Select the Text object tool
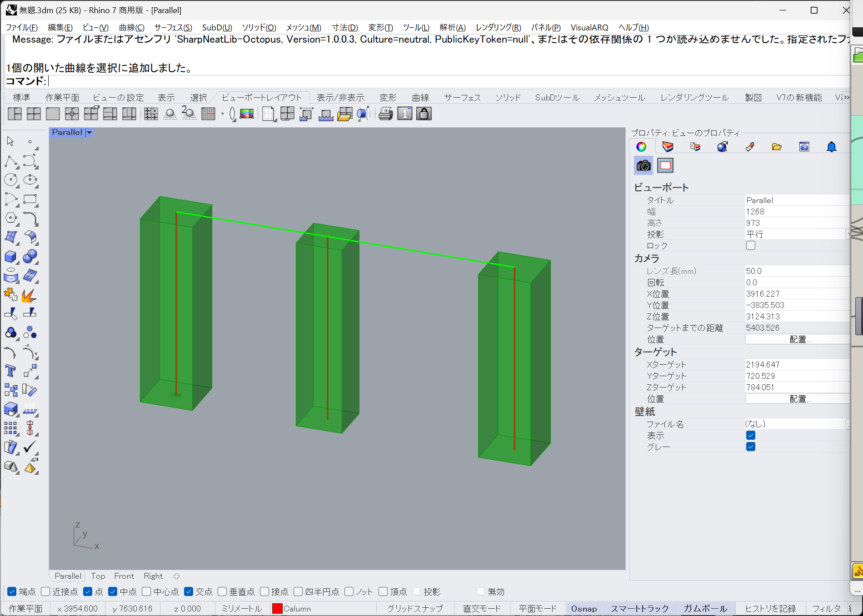Screen dimensions: 863x616 (10, 371)
